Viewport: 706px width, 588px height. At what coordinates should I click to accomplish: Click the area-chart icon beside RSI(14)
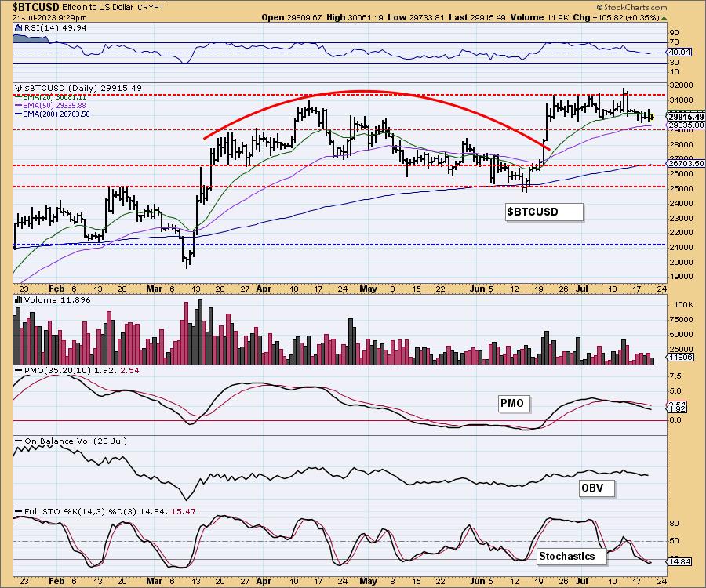[18, 28]
